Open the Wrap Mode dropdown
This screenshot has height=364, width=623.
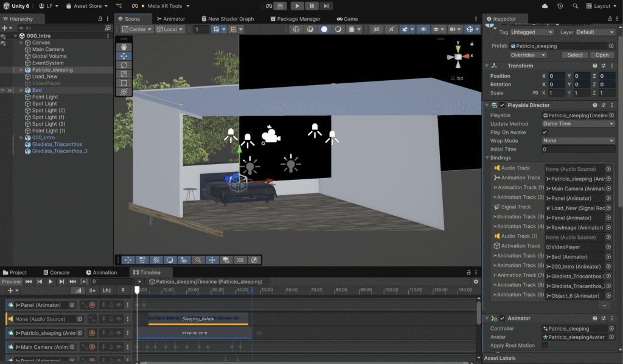click(579, 141)
